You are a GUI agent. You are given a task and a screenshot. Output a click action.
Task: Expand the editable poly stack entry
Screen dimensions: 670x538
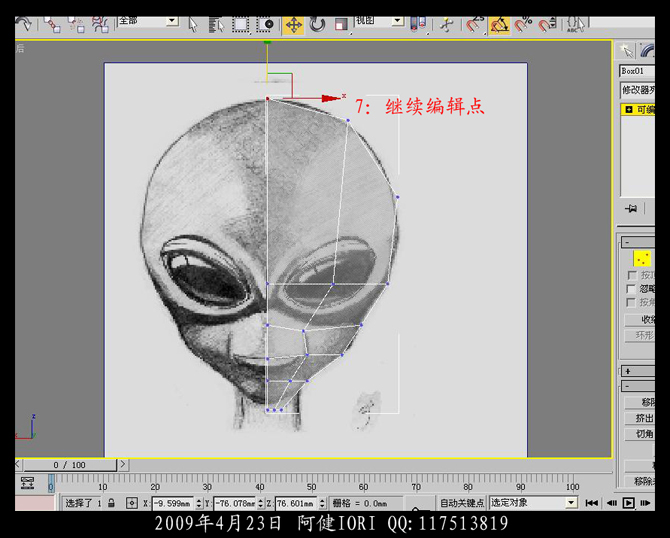628,110
